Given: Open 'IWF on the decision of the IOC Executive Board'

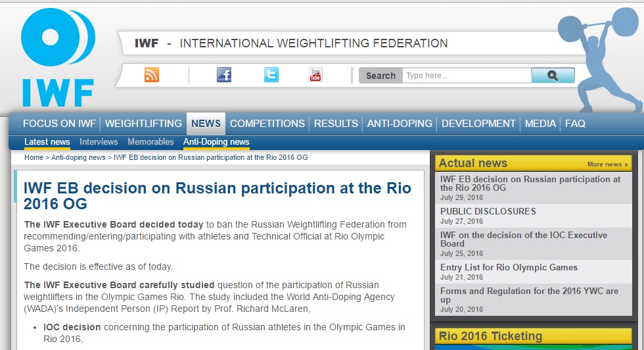Looking at the screenshot, I should click(x=533, y=244).
